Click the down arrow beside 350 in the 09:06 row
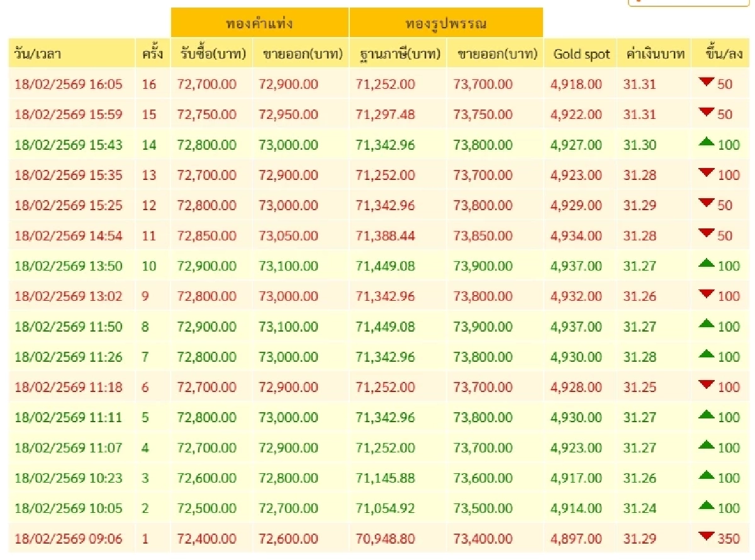 click(707, 537)
